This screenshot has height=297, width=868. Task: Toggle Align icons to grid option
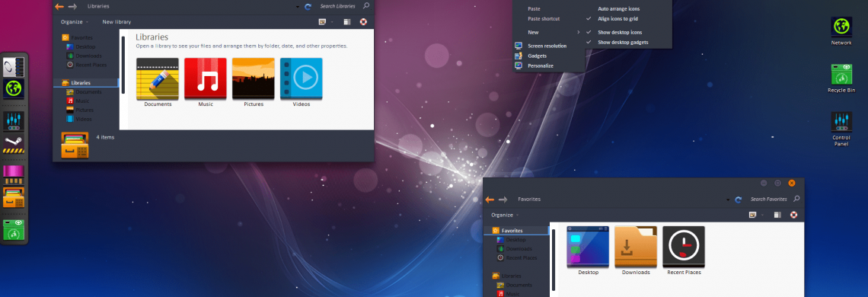click(617, 19)
